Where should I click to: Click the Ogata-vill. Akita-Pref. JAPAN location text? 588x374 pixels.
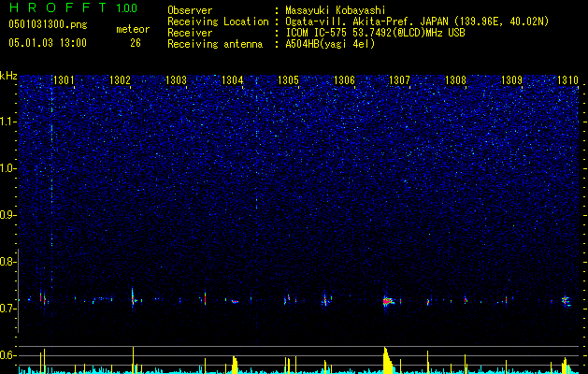click(417, 22)
